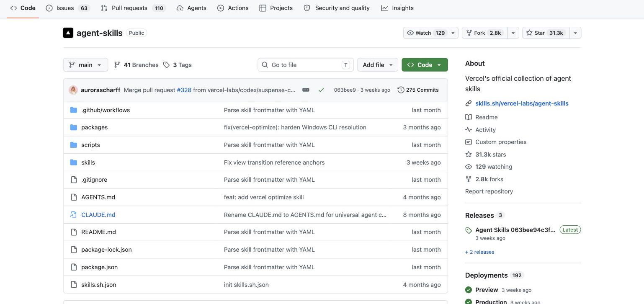644x304 pixels.
Task: Open the Pull requests tab
Action: point(133,8)
